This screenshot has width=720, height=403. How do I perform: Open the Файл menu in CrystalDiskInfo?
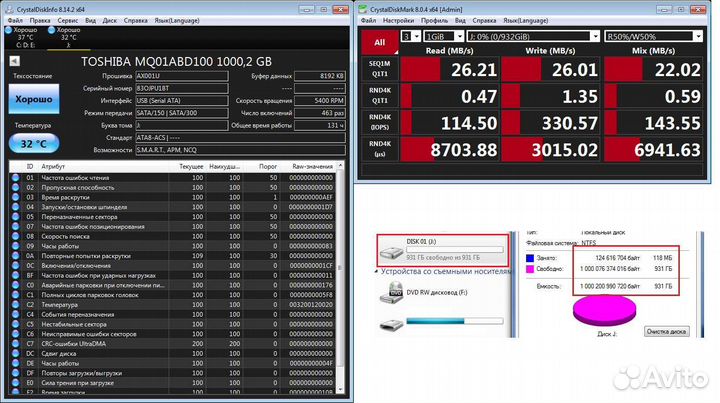[15, 21]
